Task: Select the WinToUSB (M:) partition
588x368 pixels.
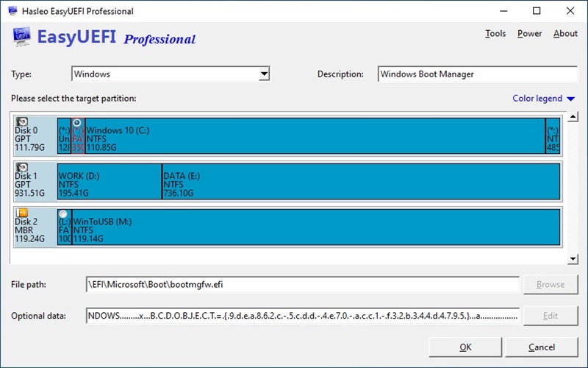Action: [316, 227]
